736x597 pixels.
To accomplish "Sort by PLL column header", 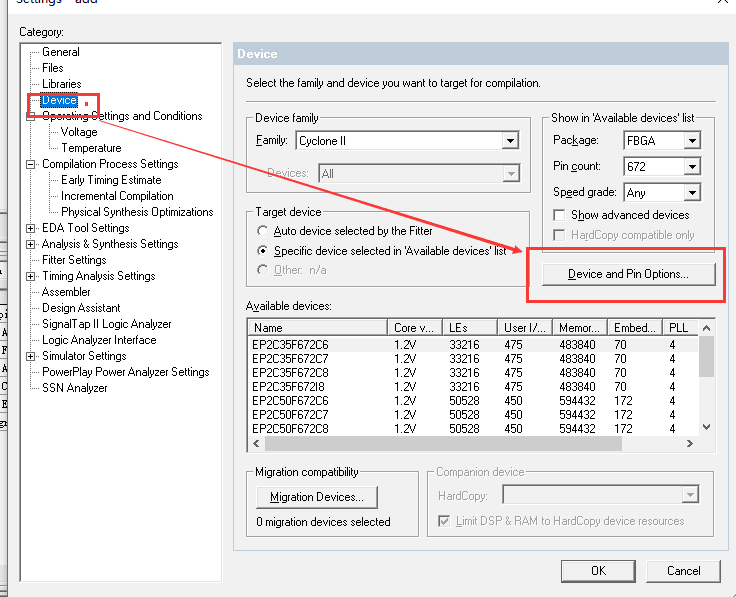I will (x=681, y=328).
